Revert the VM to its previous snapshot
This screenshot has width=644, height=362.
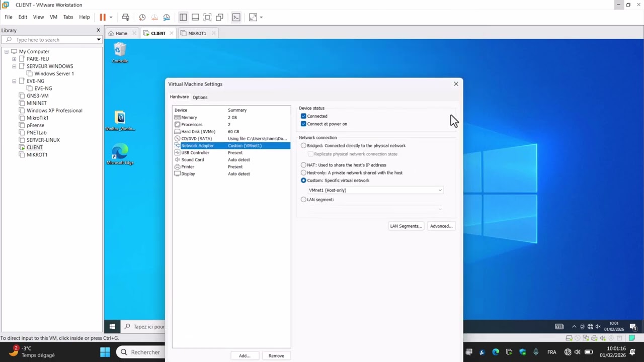[x=154, y=17]
